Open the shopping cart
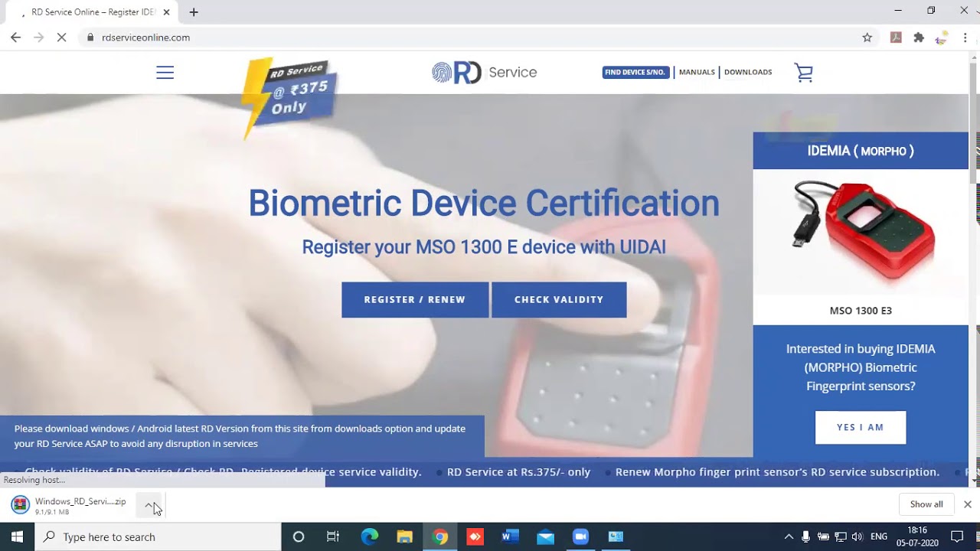Screen dimensions: 980x551 click(803, 73)
